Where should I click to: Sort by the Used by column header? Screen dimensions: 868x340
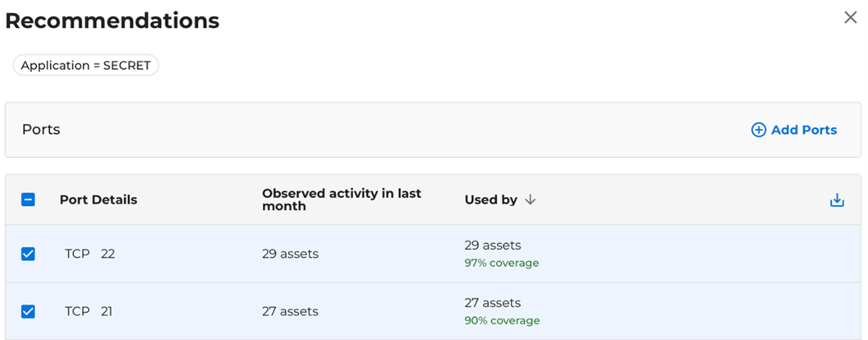[490, 200]
